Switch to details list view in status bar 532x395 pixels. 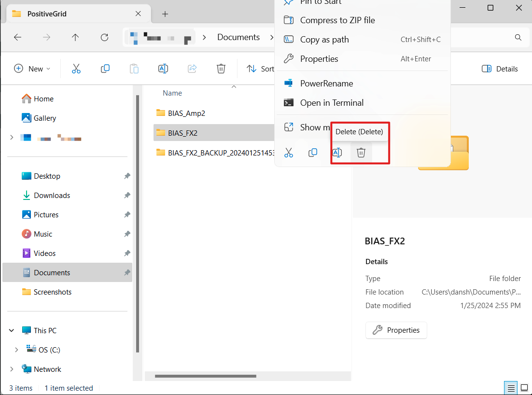(510, 388)
